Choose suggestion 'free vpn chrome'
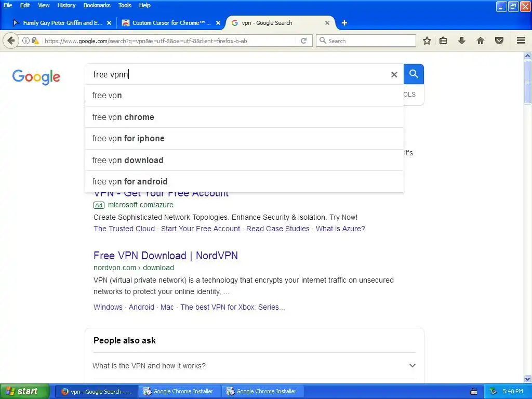 click(x=244, y=117)
